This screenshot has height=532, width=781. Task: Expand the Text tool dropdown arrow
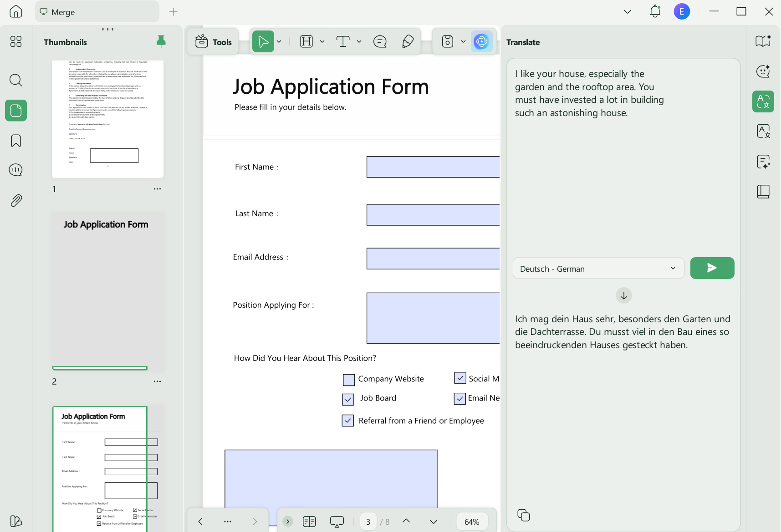[x=359, y=42]
